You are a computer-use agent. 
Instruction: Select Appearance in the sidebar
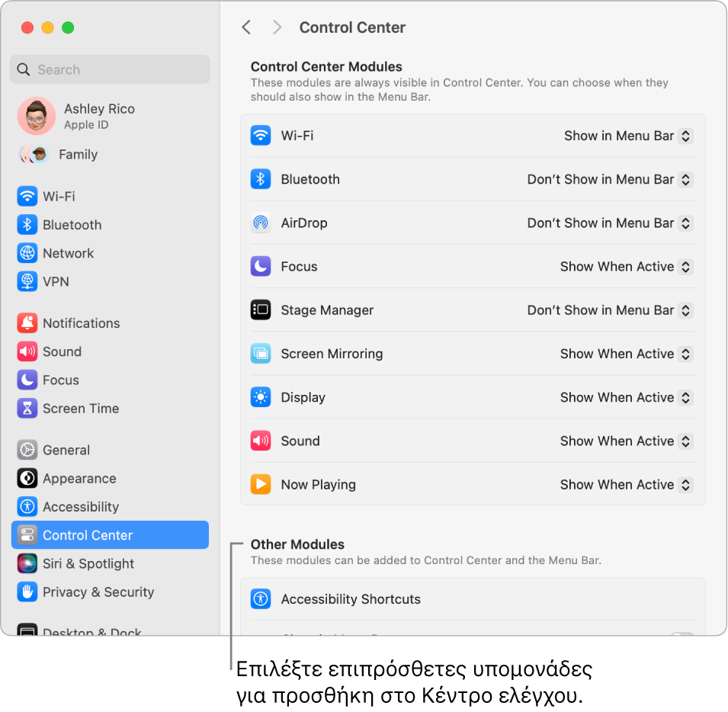(x=110, y=478)
